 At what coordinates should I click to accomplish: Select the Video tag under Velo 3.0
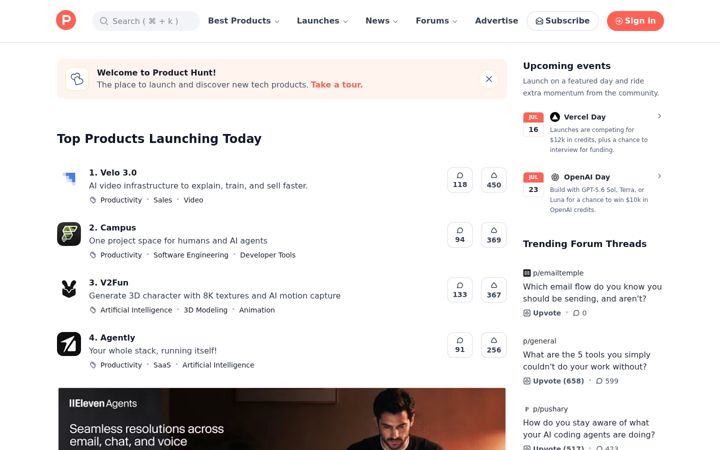pos(193,200)
